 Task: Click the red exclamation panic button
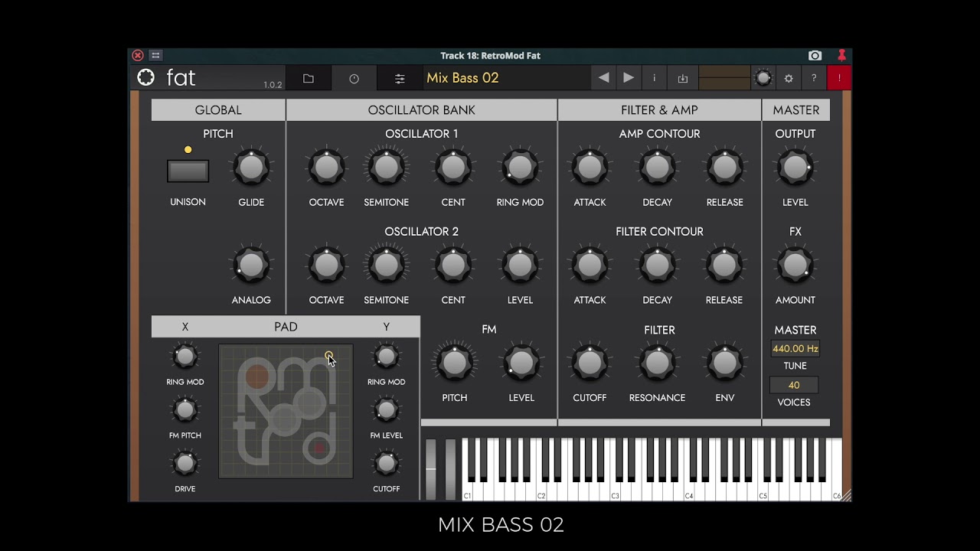point(839,78)
